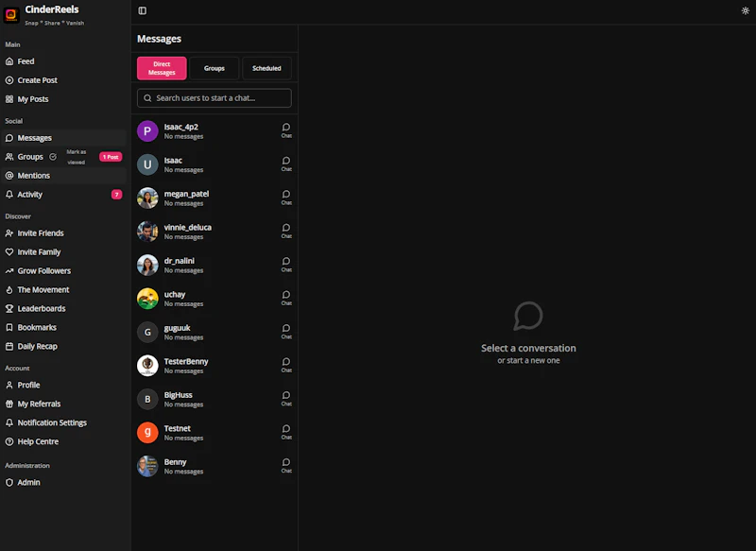
Task: Open Grow Followers
Action: [x=63, y=270]
